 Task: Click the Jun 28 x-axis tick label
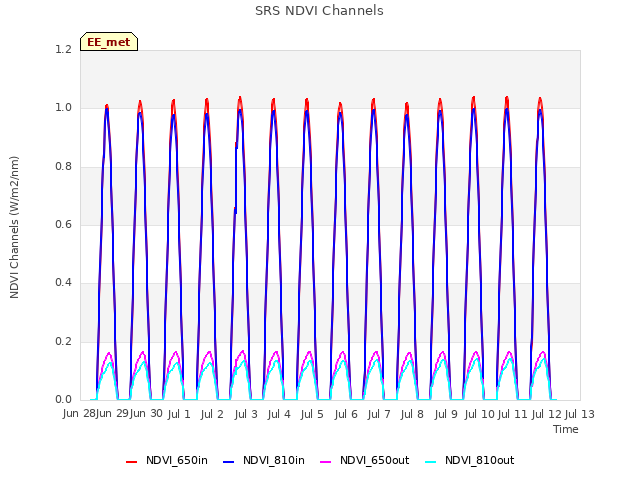(79, 413)
